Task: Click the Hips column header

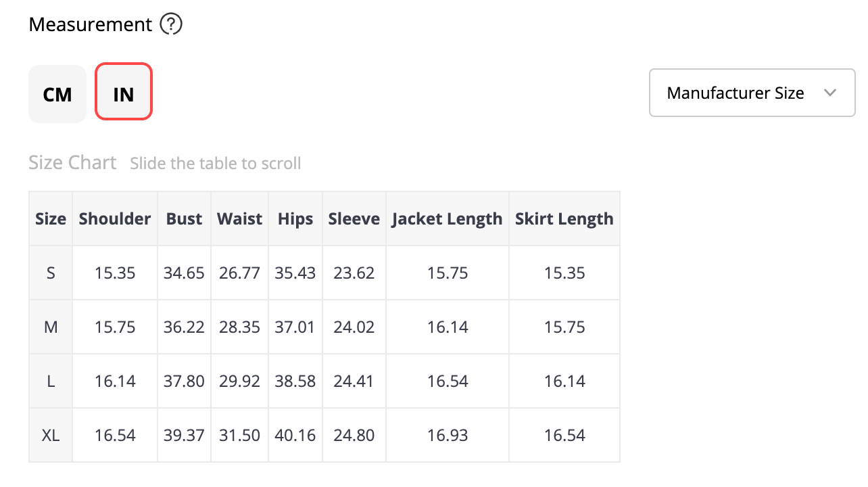Action: tap(295, 219)
